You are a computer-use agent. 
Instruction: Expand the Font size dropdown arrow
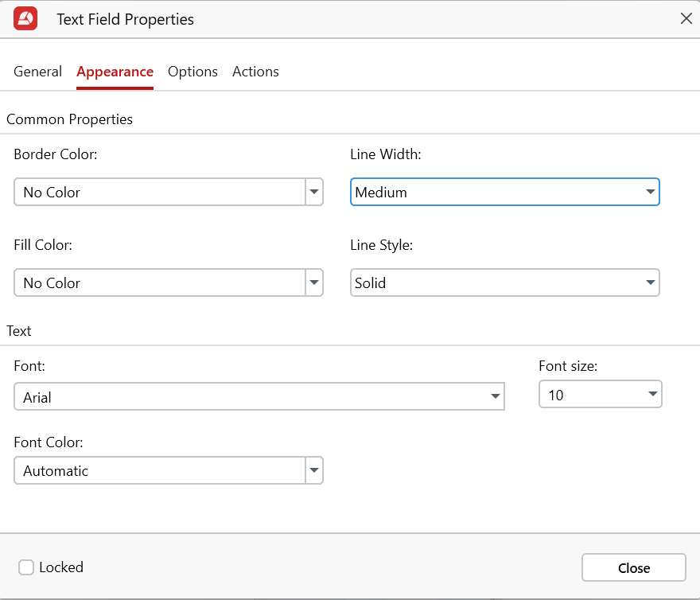[x=652, y=395]
